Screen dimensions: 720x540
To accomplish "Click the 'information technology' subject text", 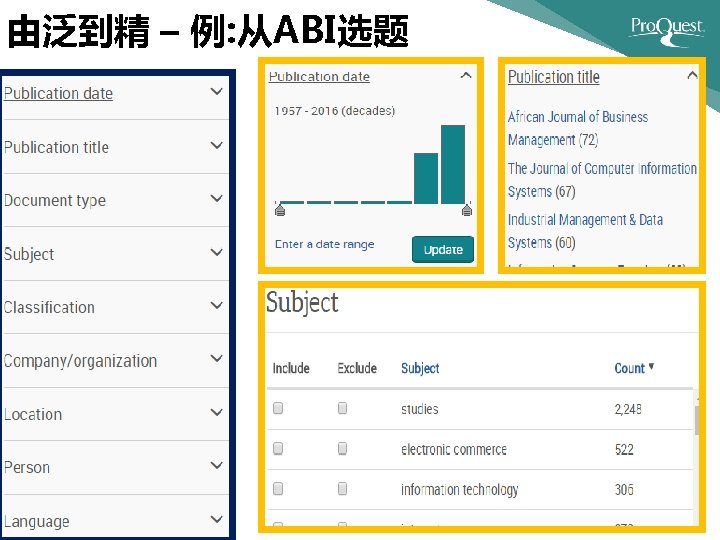I will [460, 490].
